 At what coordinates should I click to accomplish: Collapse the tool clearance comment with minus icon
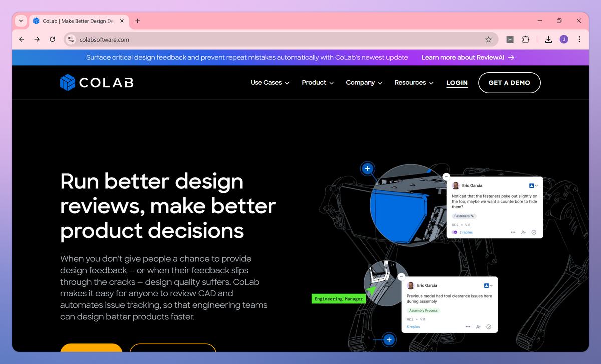click(401, 276)
